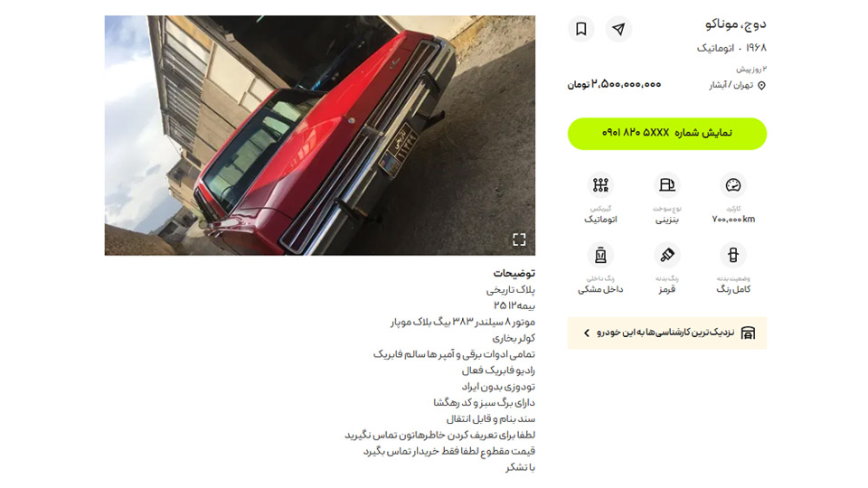Click the ۷۰۰,۰۰۰ km mileage value

tap(733, 219)
